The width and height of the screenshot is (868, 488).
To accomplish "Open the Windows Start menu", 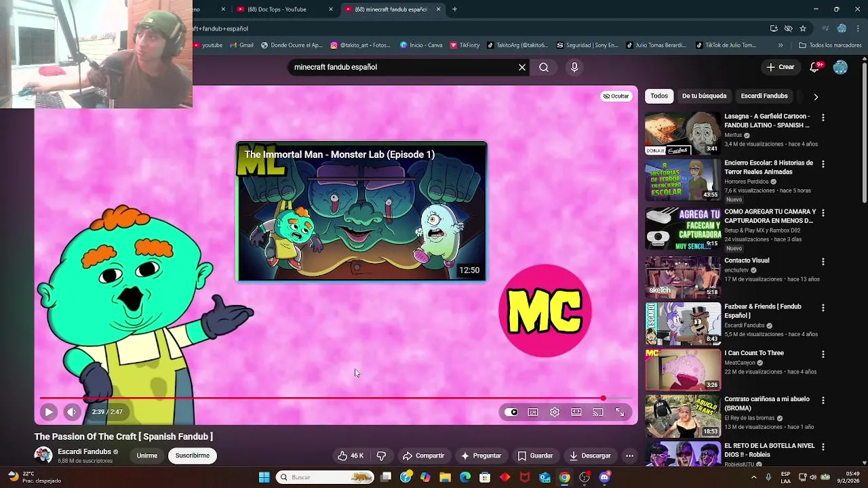I will pyautogui.click(x=264, y=477).
